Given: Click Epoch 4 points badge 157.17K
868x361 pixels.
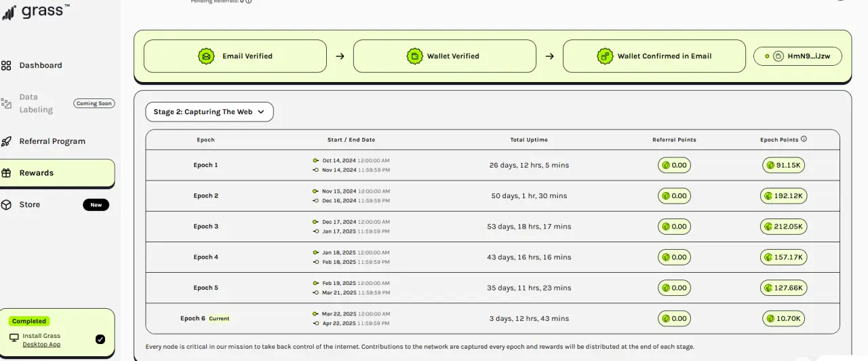Looking at the screenshot, I should click(784, 257).
